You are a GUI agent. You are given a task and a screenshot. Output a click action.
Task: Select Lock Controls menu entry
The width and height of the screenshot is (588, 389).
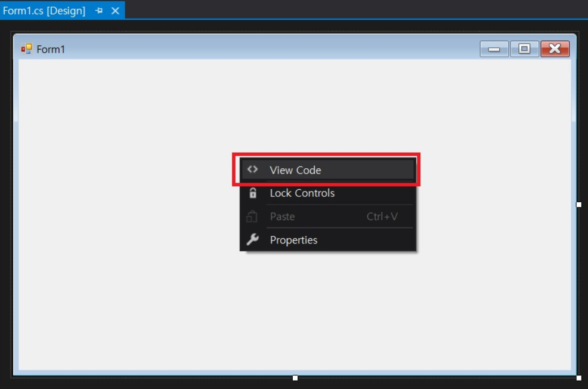pos(328,193)
